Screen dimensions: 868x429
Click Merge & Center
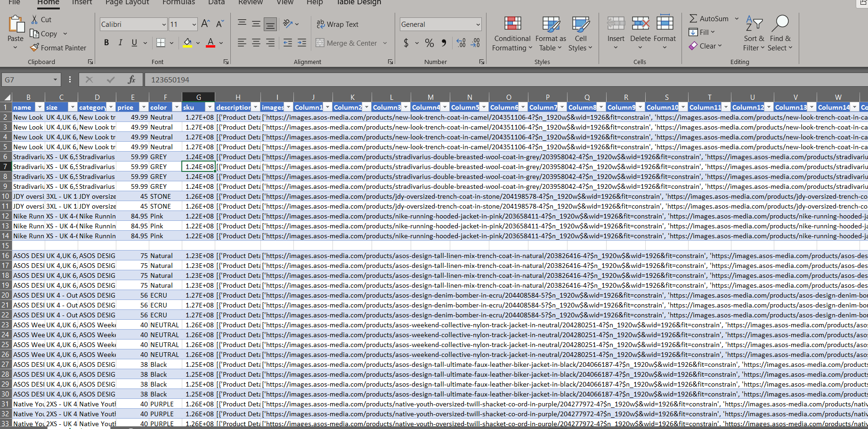(346, 43)
